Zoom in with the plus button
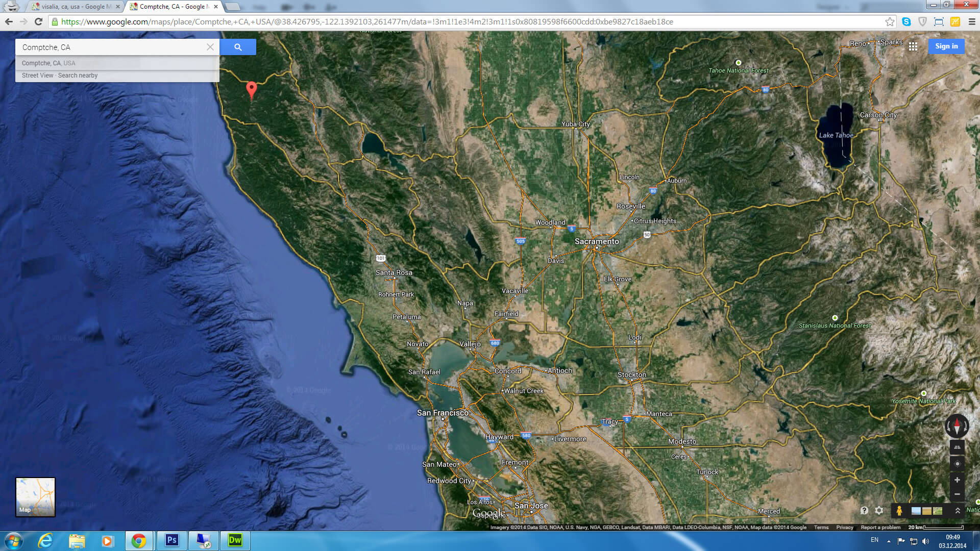 tap(957, 480)
